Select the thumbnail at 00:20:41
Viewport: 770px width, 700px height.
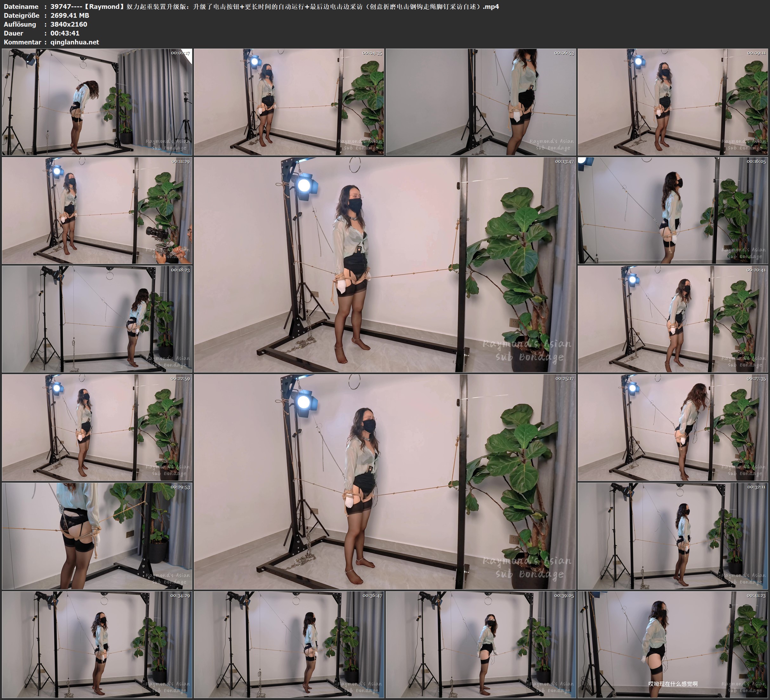click(x=673, y=319)
